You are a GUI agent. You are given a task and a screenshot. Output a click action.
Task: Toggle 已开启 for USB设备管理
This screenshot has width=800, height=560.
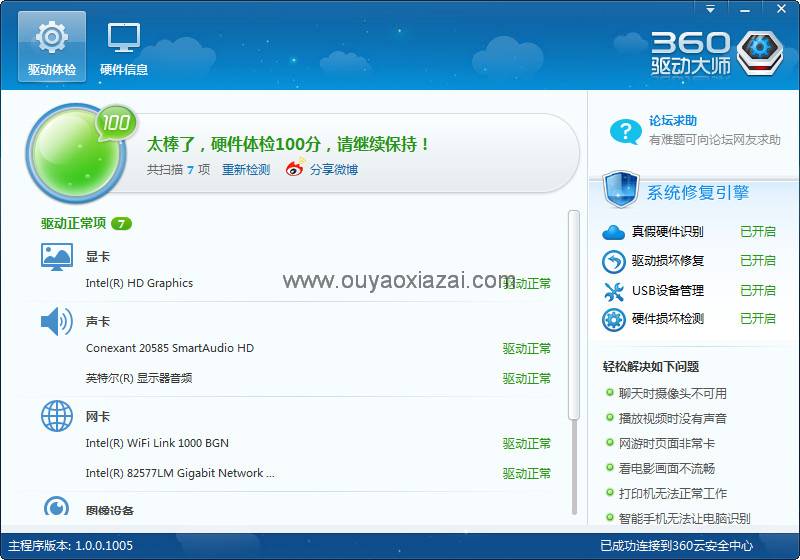click(x=758, y=290)
